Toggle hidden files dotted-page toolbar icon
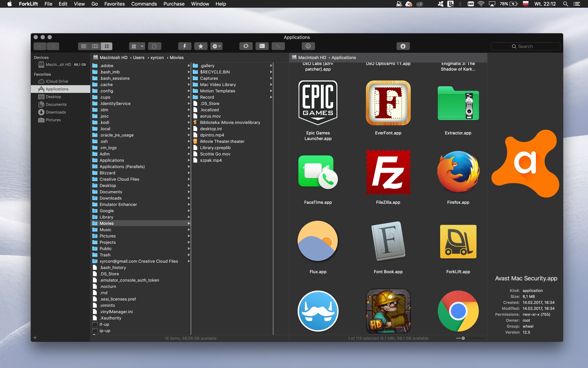The width and height of the screenshot is (588, 368). pyautogui.click(x=154, y=46)
